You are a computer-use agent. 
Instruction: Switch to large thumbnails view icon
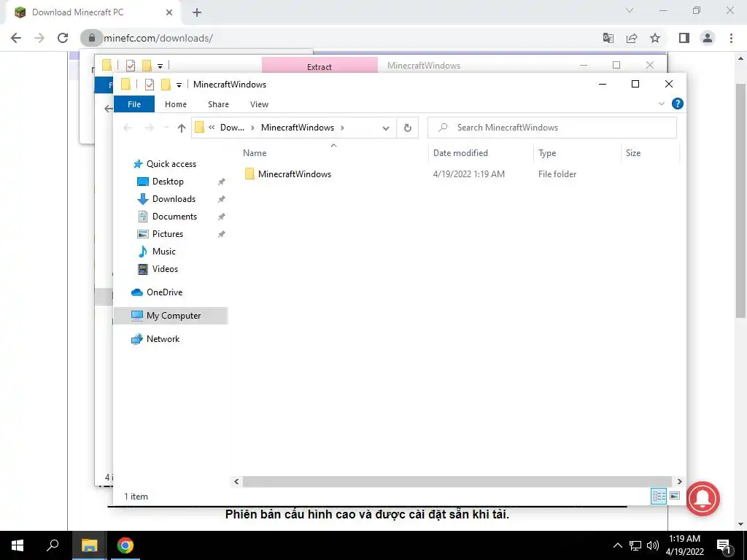point(675,496)
